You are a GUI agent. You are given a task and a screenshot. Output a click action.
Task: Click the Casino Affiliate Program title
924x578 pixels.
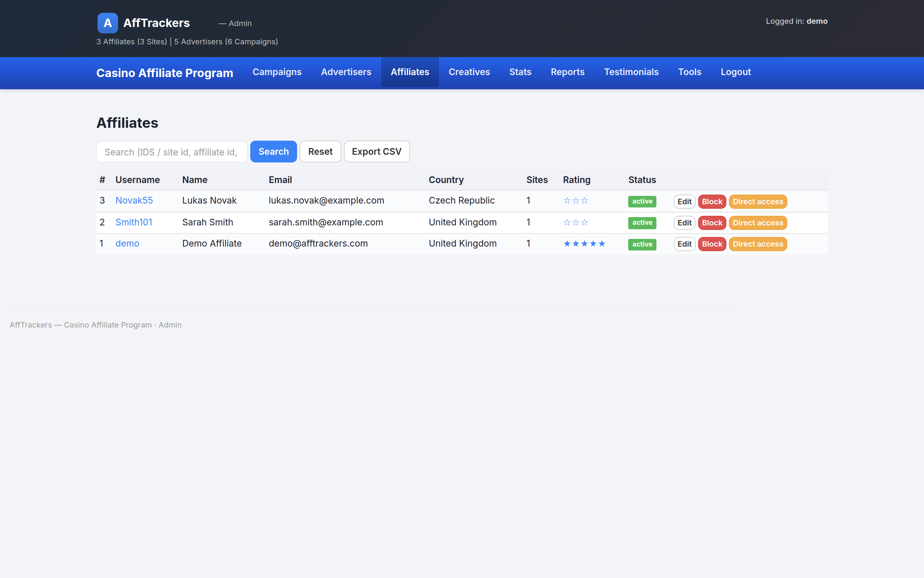pyautogui.click(x=165, y=73)
